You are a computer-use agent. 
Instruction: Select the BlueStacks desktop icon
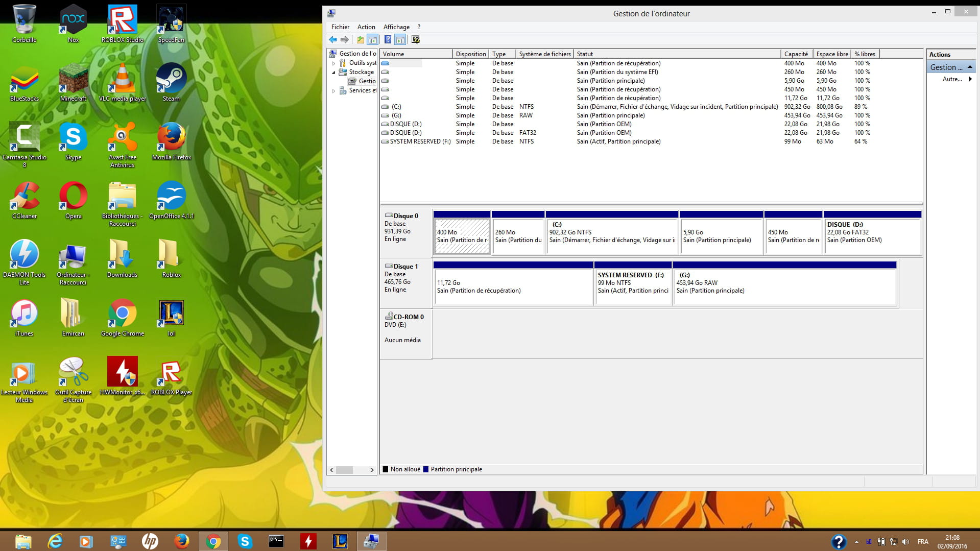pos(24,83)
